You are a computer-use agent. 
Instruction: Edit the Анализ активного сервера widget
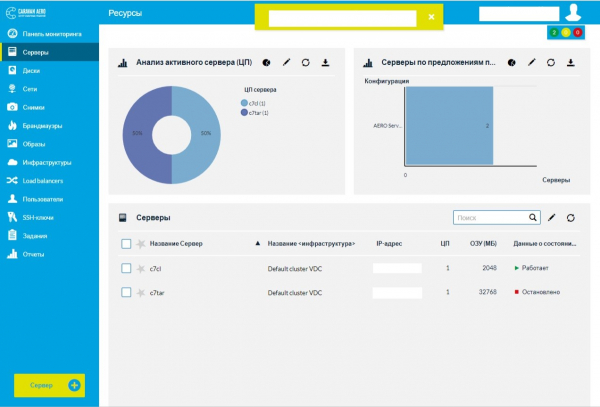point(286,63)
